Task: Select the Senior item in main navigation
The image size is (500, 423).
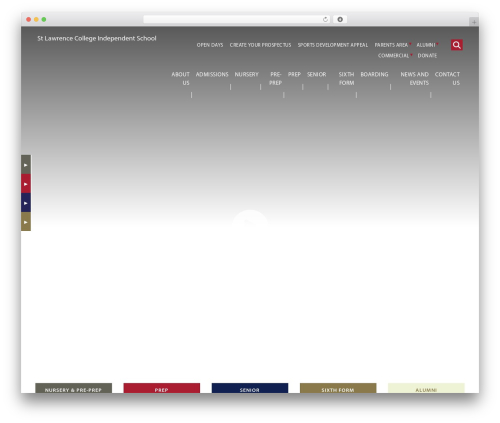Action: point(317,74)
